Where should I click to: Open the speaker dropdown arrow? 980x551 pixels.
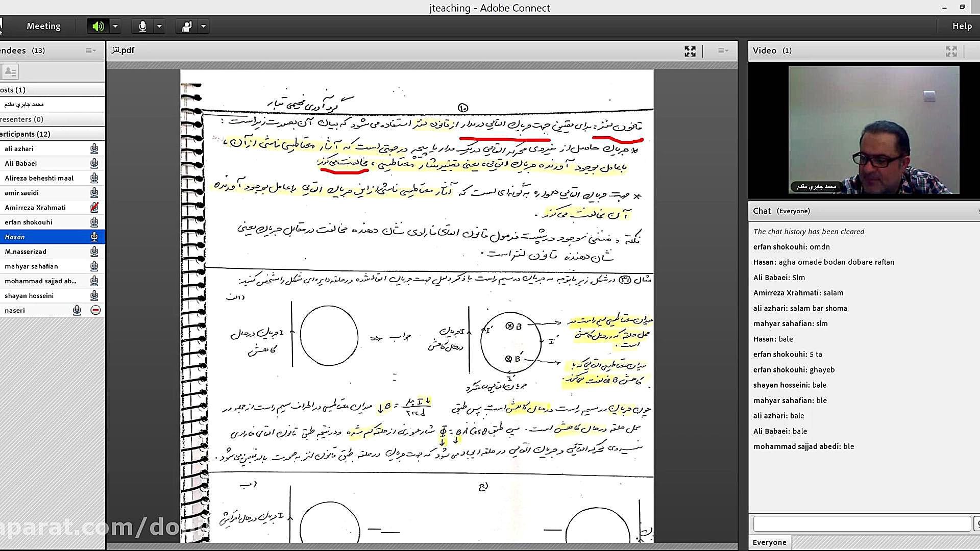(x=115, y=26)
